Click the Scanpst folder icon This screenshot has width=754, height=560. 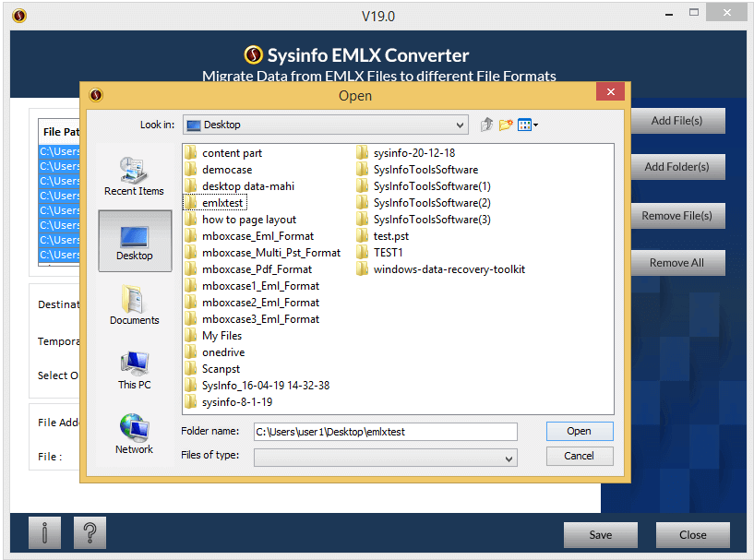pos(191,369)
